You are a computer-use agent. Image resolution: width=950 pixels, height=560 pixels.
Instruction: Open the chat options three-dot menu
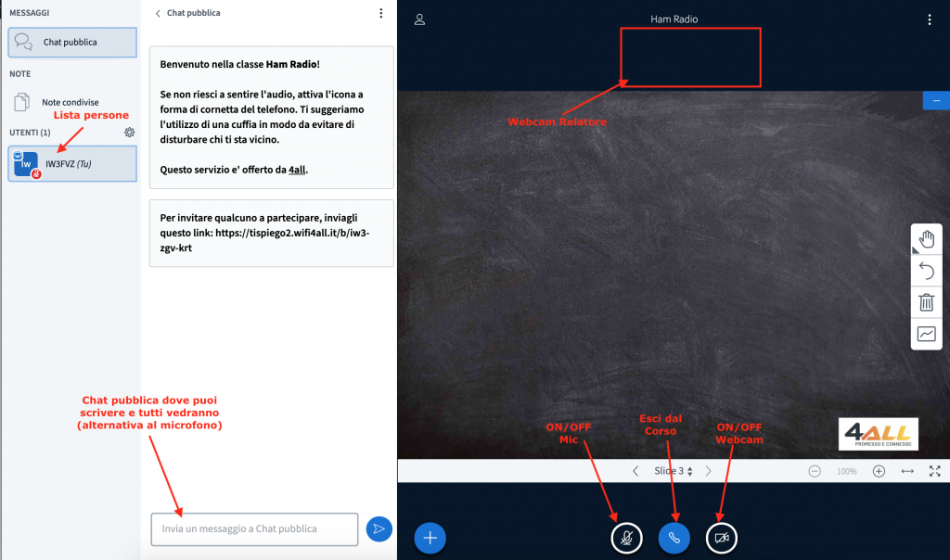click(x=381, y=13)
